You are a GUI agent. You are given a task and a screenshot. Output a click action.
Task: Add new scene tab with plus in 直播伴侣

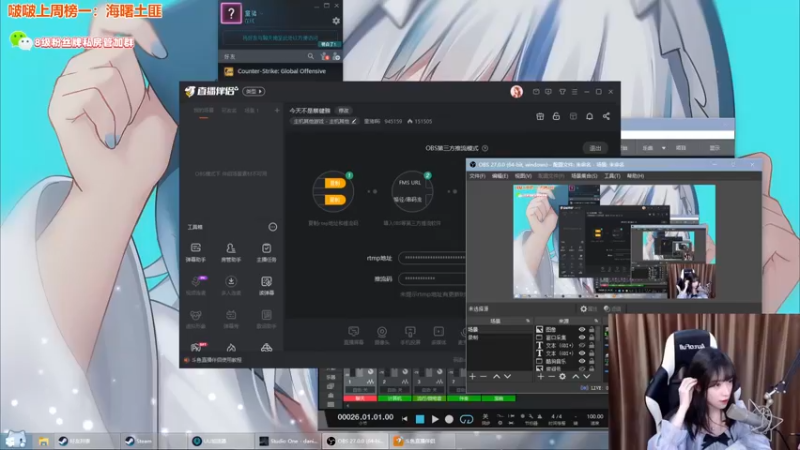277,110
